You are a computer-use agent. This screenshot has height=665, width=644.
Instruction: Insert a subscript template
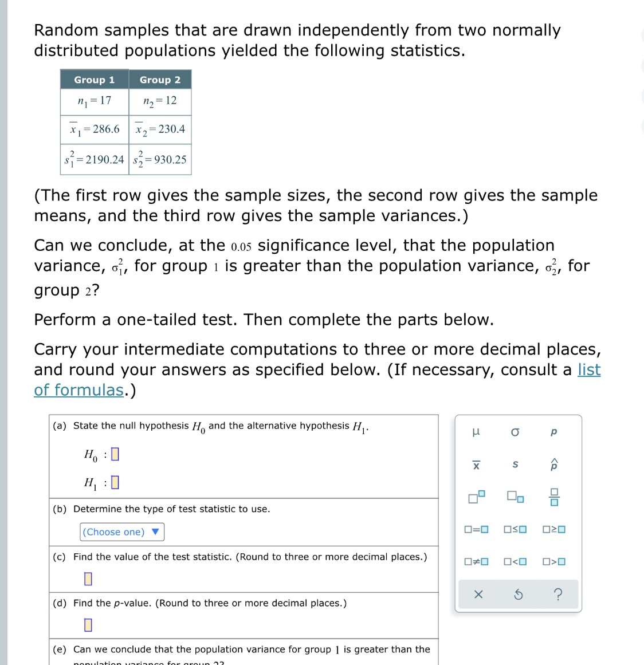[515, 497]
